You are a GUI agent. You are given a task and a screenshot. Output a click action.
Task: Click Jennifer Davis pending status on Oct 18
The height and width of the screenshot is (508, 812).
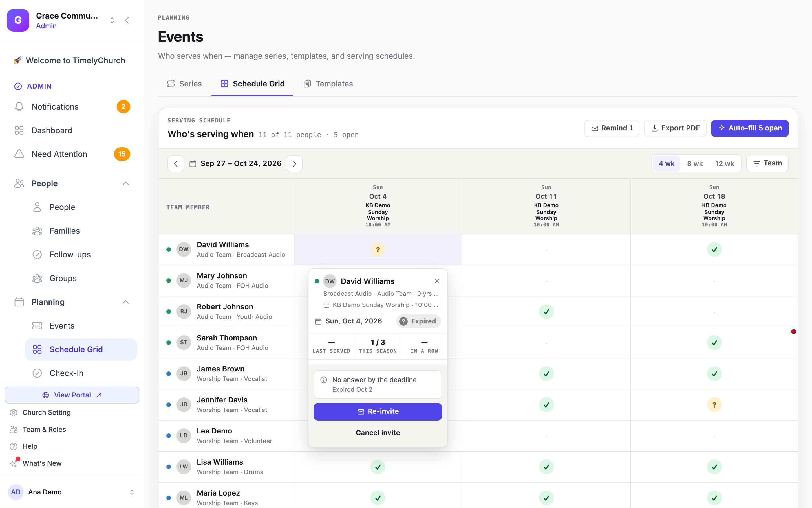tap(714, 405)
